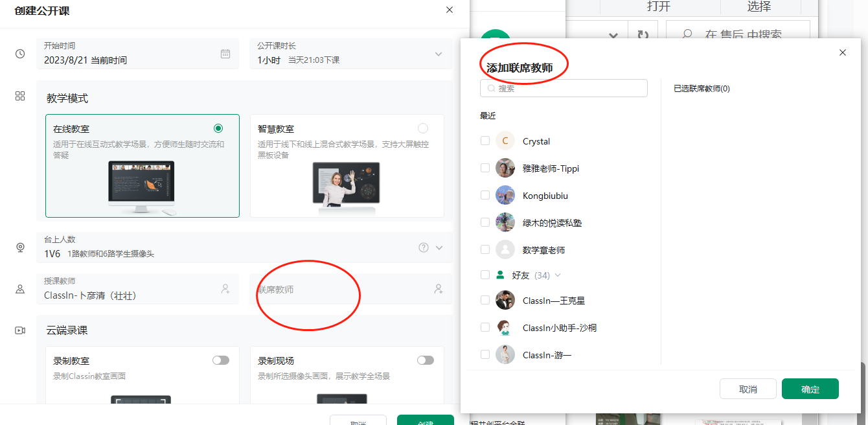
Task: Click Kongbiubiu avatar
Action: point(505,196)
